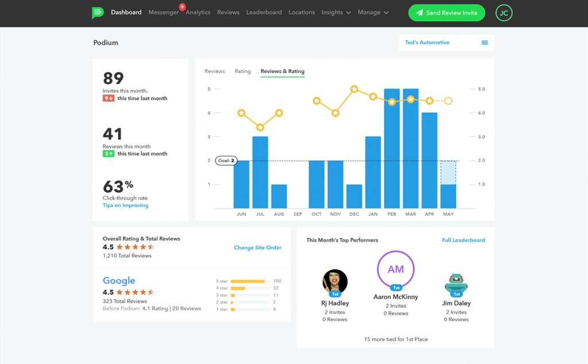Click the red decrease indicator under 89 invites
Screen dimensions: 588x364
pos(107,98)
